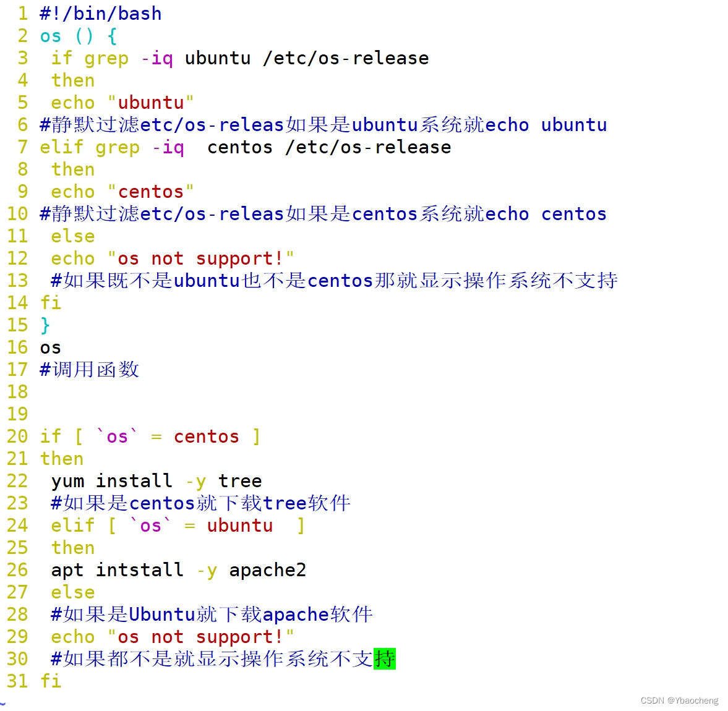728x711 pixels.
Task: Click 'fi' on line 14
Action: coord(51,303)
